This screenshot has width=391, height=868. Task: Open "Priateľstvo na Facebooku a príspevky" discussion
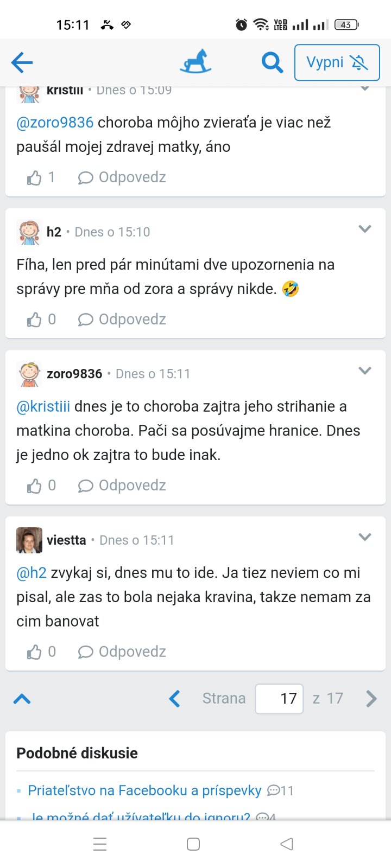(x=144, y=790)
